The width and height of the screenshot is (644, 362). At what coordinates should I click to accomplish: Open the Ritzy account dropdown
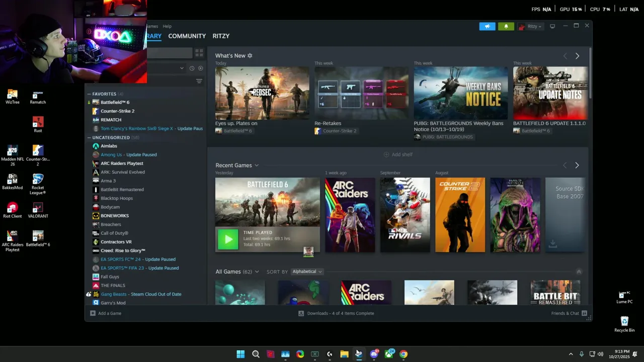532,26
